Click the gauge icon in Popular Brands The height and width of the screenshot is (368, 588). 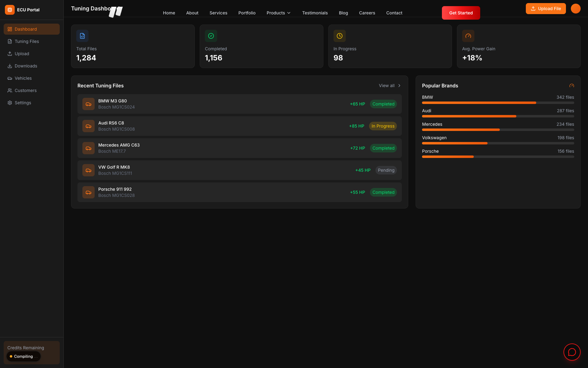tap(571, 86)
